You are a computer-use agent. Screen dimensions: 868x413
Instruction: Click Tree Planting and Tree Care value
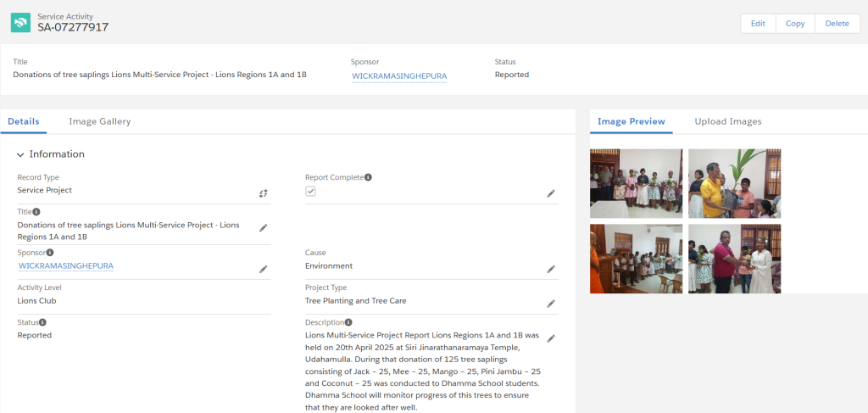coord(355,300)
